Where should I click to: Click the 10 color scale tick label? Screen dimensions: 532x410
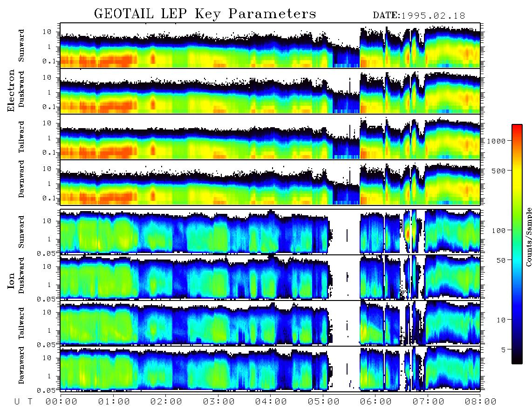501,320
